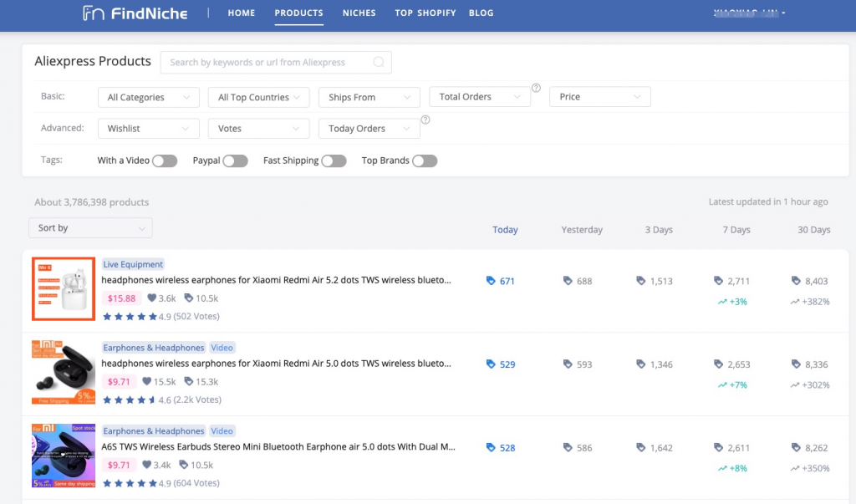Open the Xiaomi Redmi Air 5.2 product title
Image resolution: width=856 pixels, height=504 pixels.
(x=276, y=280)
